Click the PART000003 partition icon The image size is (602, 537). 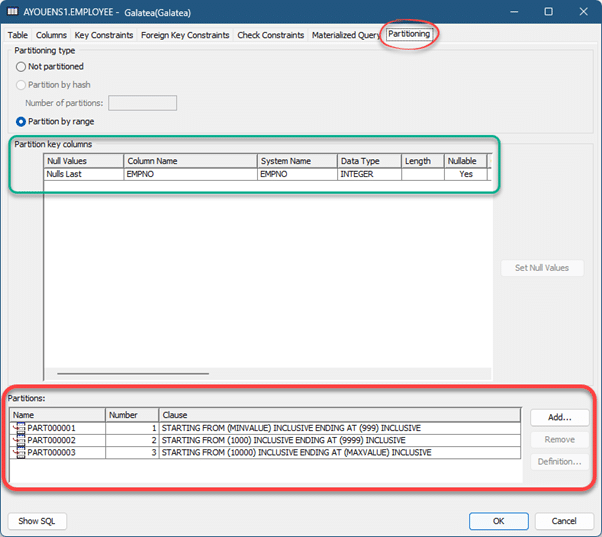point(19,452)
